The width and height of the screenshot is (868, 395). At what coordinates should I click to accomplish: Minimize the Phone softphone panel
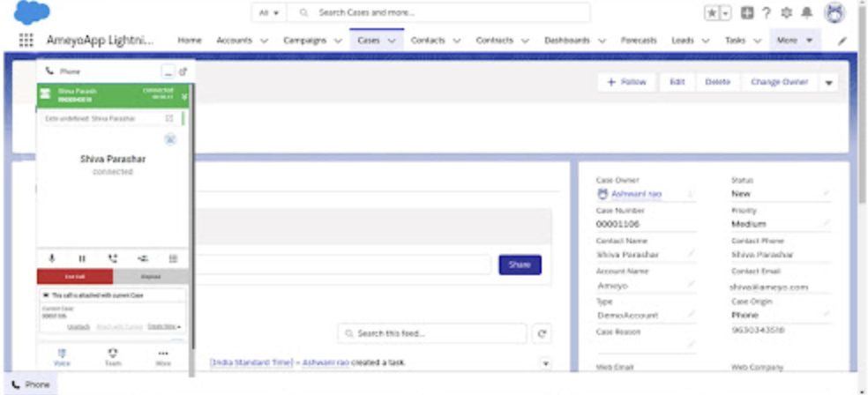(168, 71)
